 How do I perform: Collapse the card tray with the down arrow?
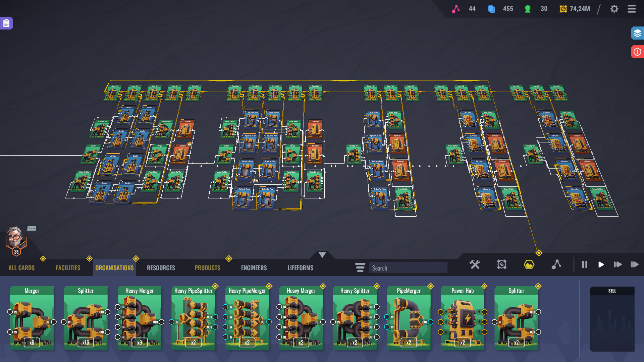(322, 254)
